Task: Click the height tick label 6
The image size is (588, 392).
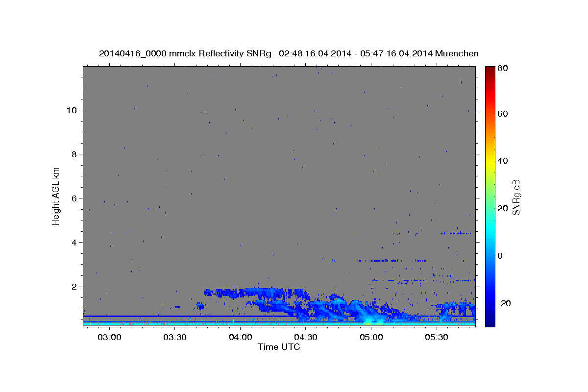Action: [x=75, y=198]
